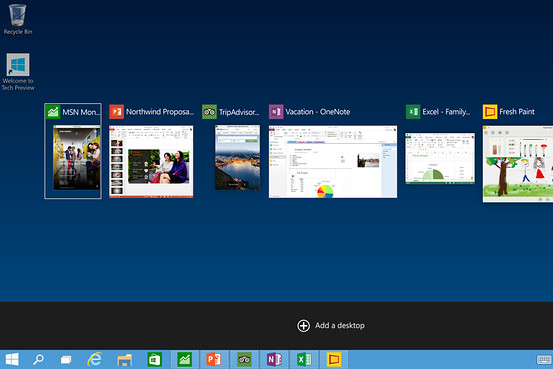553x369 pixels.
Task: Open the touch keyboard tray icon
Action: (x=544, y=360)
